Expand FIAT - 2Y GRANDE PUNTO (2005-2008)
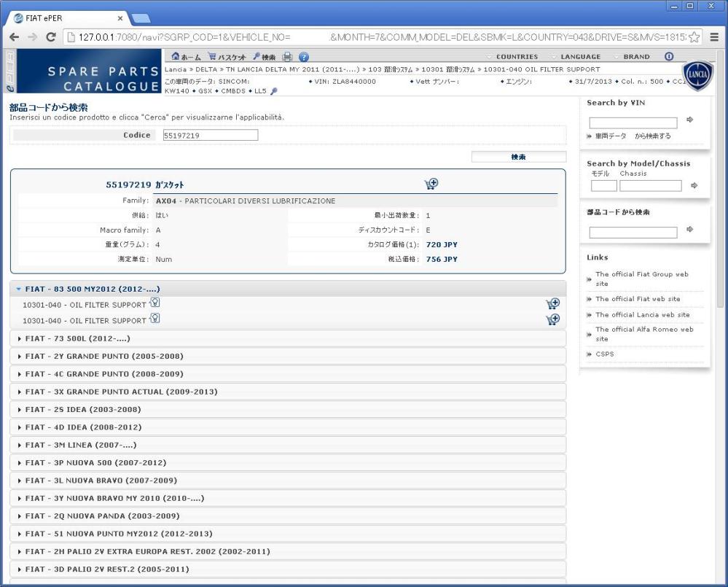 (288, 356)
